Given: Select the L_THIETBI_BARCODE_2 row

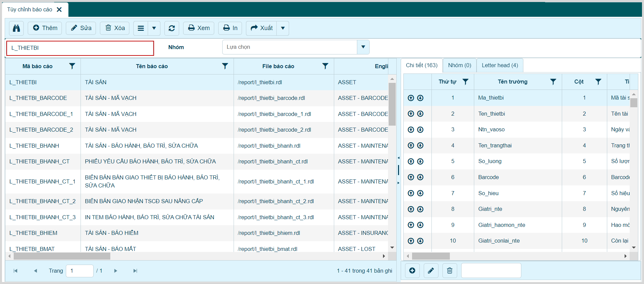Looking at the screenshot, I should tap(197, 130).
